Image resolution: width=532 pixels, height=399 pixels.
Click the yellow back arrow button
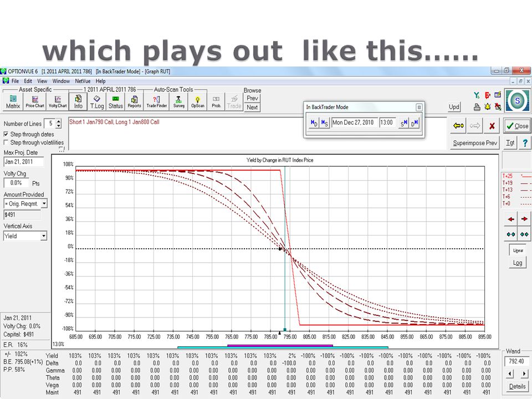(x=458, y=126)
